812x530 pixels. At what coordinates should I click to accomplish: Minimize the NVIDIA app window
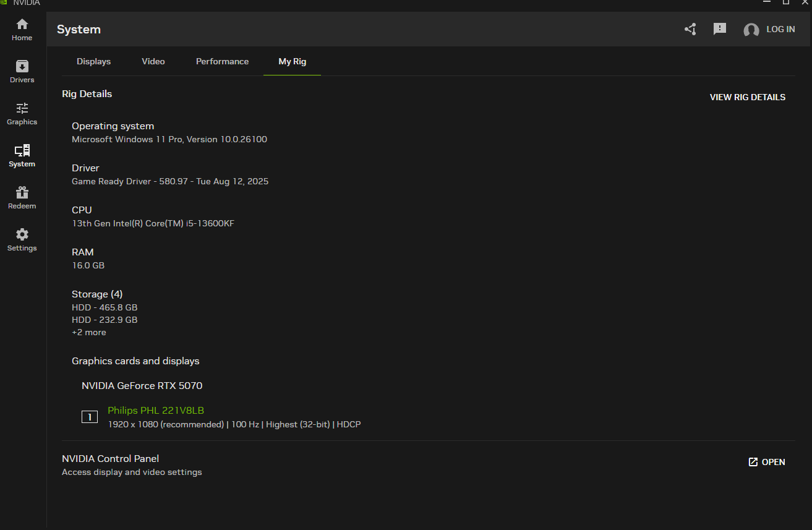(767, 2)
